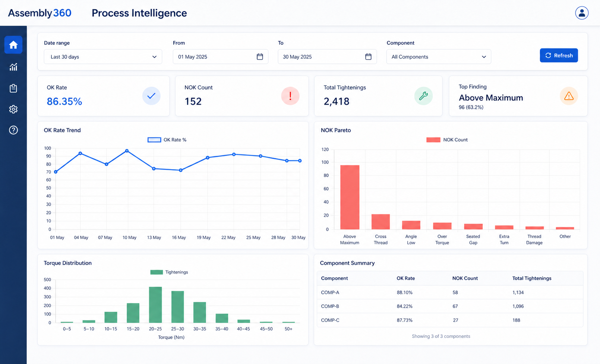
Task: Click the Seated Gap Pareto bar
Action: click(473, 227)
